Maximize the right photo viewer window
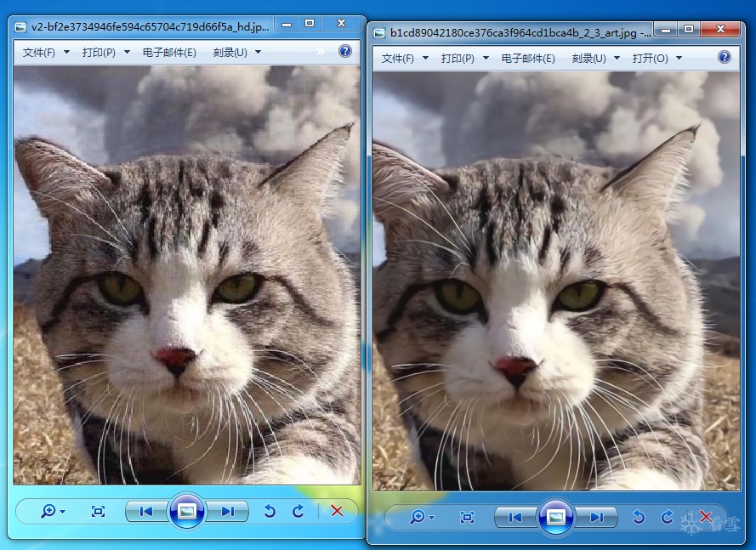 pos(689,30)
